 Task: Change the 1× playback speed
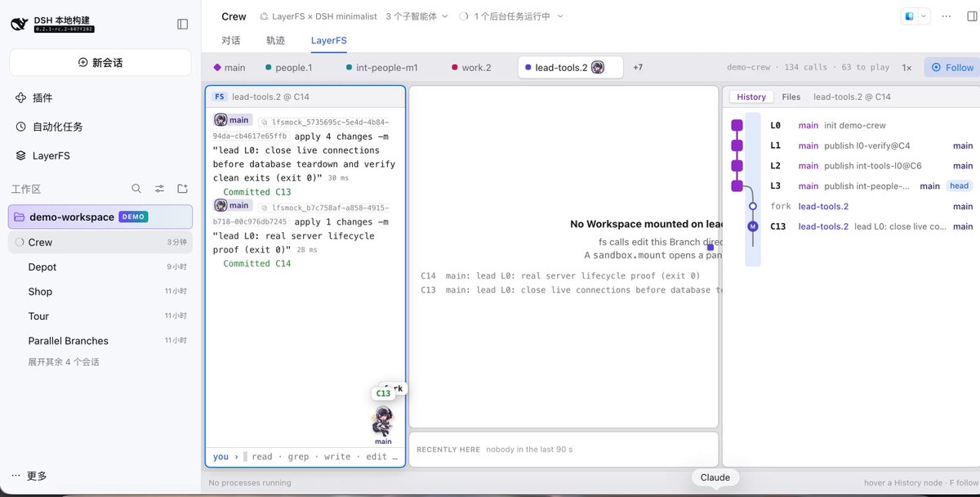pos(906,68)
